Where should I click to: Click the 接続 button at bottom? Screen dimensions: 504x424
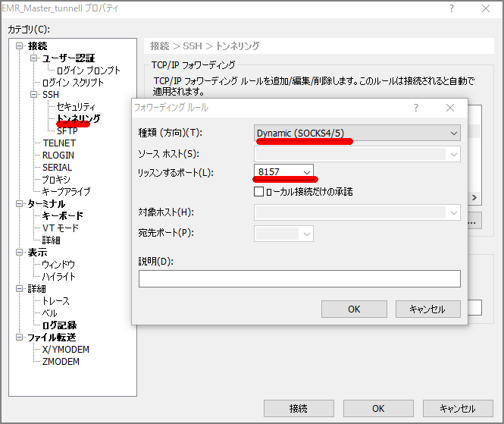tap(299, 408)
